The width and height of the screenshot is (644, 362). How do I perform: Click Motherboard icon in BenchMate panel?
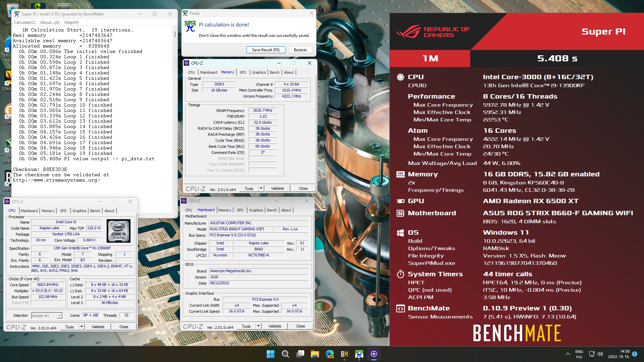[x=400, y=213]
